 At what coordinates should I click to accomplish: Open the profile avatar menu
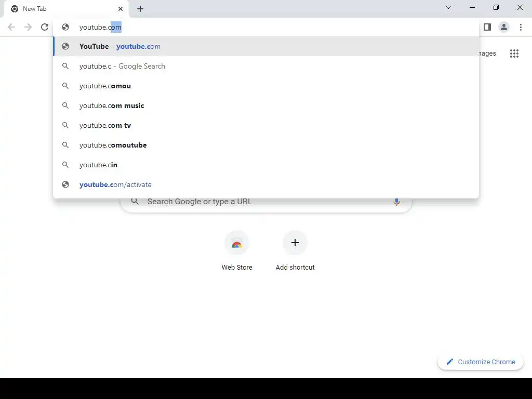[x=504, y=27]
